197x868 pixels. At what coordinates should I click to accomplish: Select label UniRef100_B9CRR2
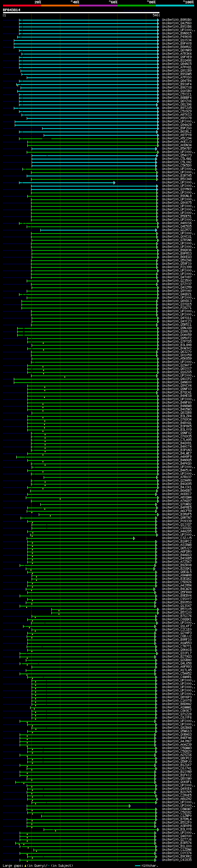tap(177, 856)
